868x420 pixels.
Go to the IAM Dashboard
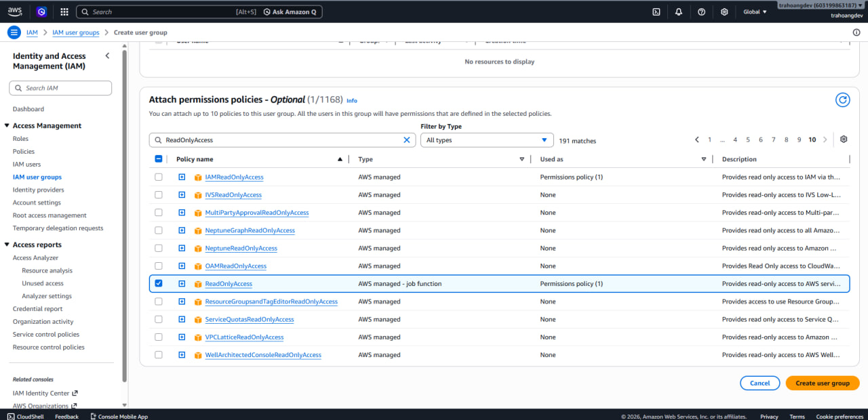coord(28,109)
